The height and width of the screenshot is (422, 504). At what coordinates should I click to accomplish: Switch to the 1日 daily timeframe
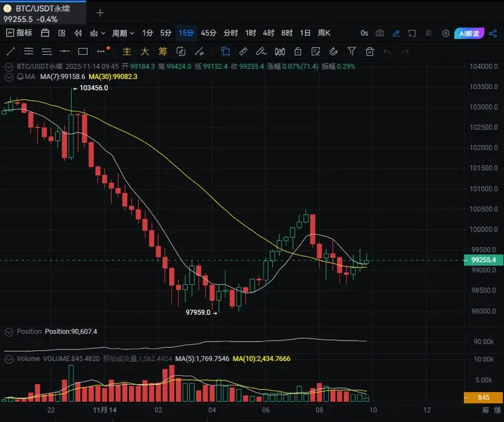[305, 33]
